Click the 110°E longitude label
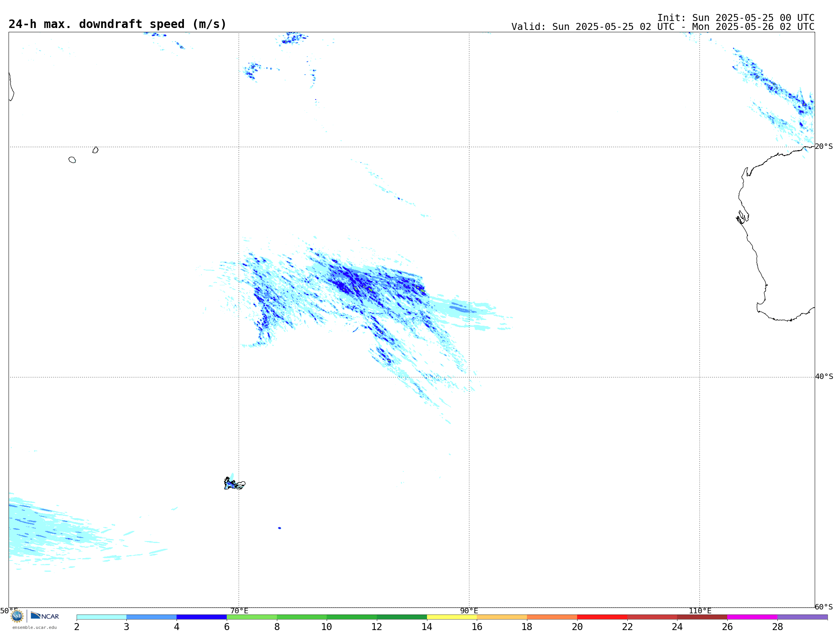This screenshot has height=632, width=840. [700, 611]
